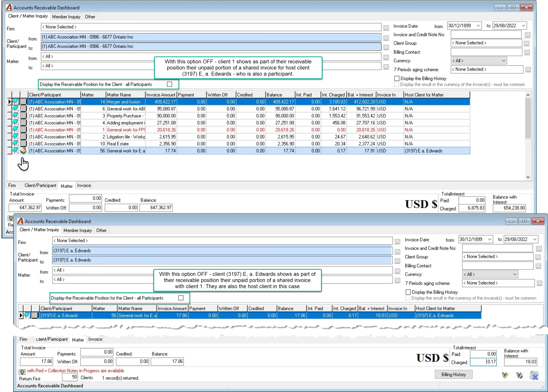
Task: Check Display the Billing History in top window
Action: (x=397, y=79)
